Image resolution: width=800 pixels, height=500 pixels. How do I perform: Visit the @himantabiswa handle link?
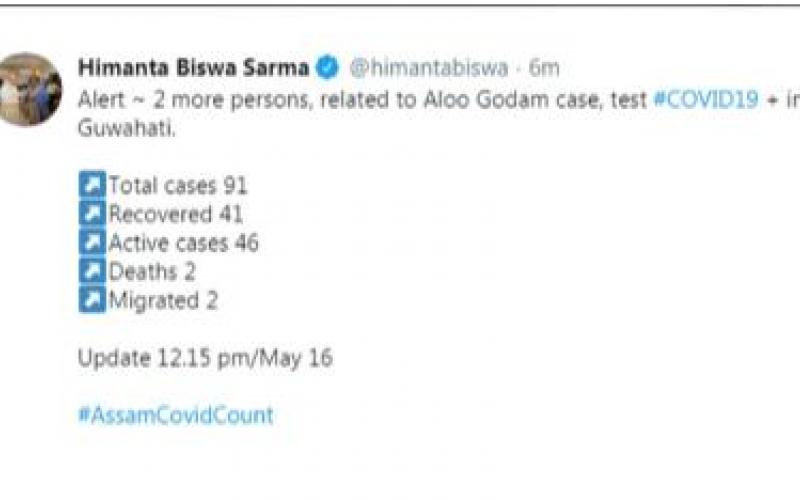(x=430, y=68)
